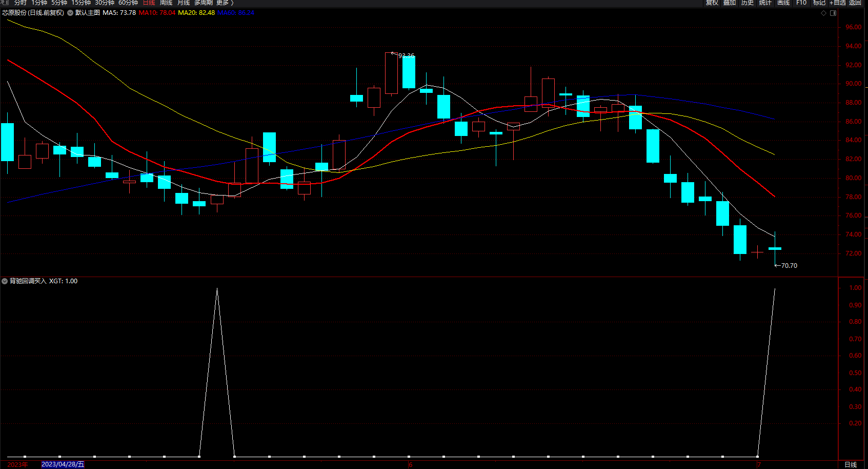Screen dimensions: 868x469
Task: Select the 60分钟 period tab
Action: (128, 3)
